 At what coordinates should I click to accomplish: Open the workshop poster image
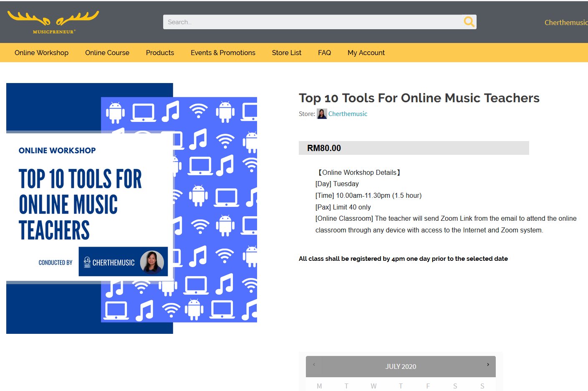pyautogui.click(x=131, y=208)
